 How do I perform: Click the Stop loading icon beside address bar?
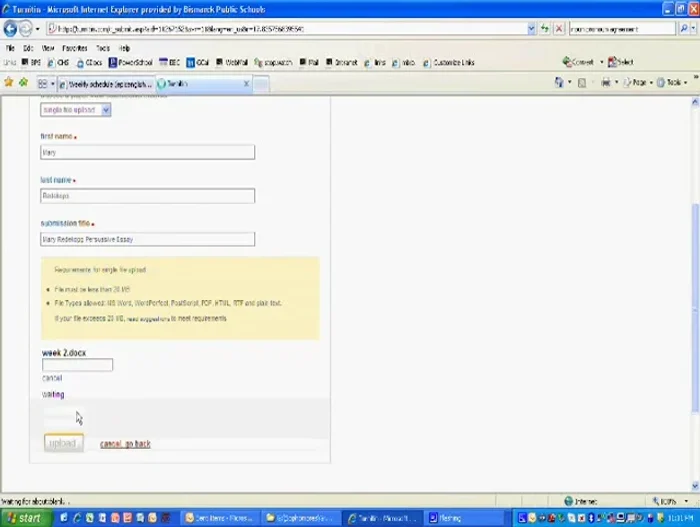(x=559, y=29)
